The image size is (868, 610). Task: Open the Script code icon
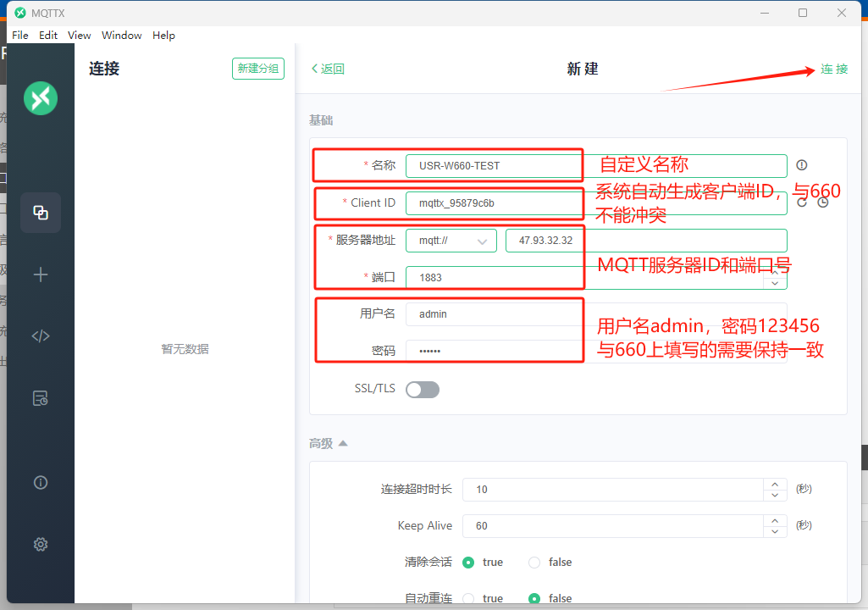(41, 335)
